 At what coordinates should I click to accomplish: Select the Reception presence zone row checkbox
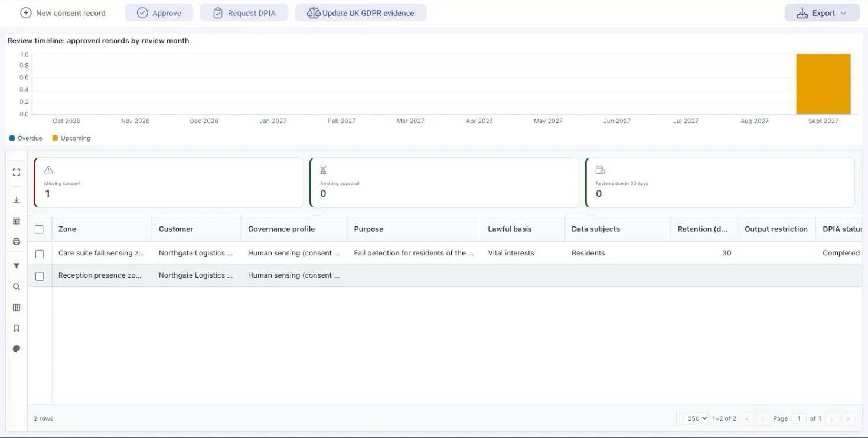click(x=40, y=276)
